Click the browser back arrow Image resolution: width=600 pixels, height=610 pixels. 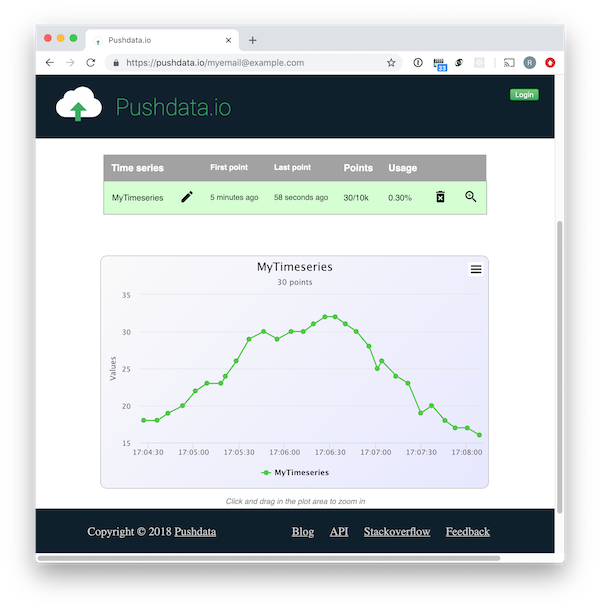pyautogui.click(x=50, y=63)
